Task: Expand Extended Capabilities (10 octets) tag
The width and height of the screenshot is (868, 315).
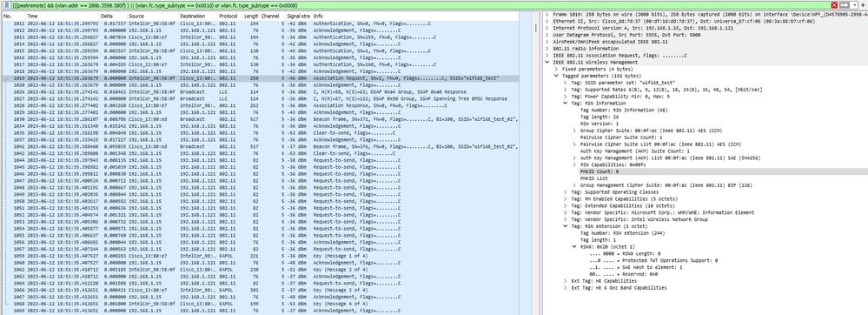Action: (x=566, y=205)
